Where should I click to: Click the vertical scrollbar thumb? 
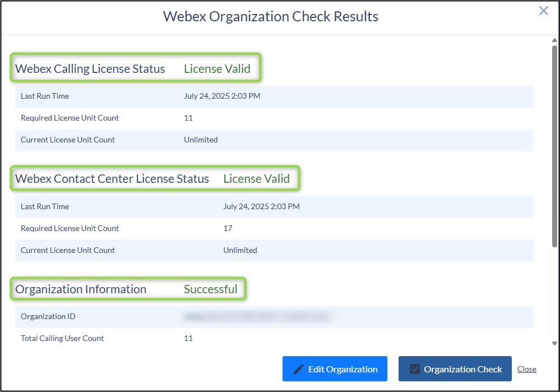coord(554,146)
